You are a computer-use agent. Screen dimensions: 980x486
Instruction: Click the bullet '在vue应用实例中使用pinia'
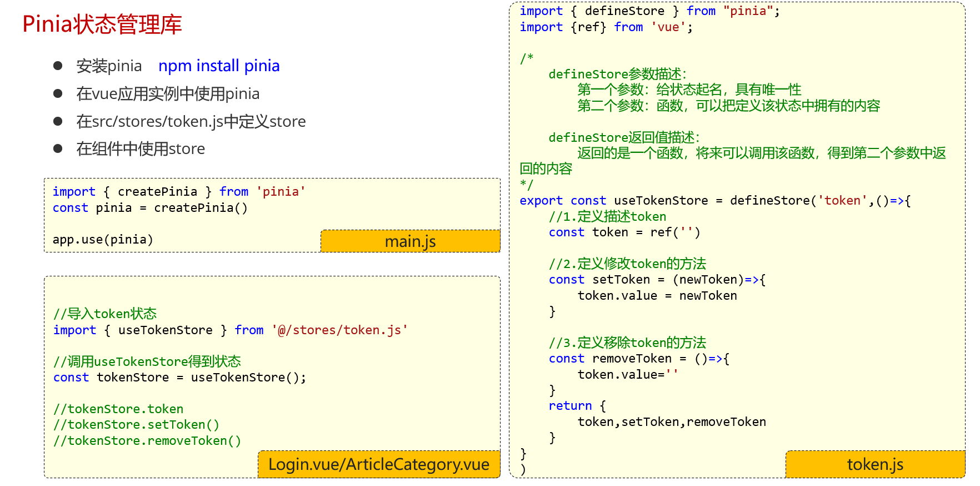(x=168, y=94)
